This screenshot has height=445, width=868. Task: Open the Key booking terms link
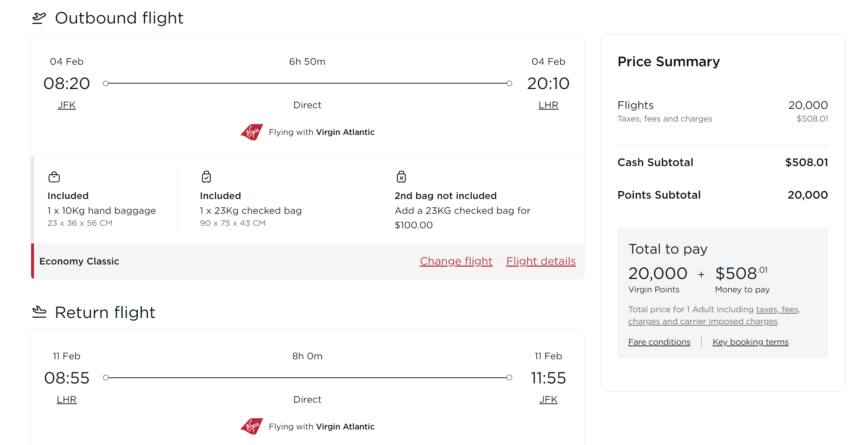click(750, 342)
